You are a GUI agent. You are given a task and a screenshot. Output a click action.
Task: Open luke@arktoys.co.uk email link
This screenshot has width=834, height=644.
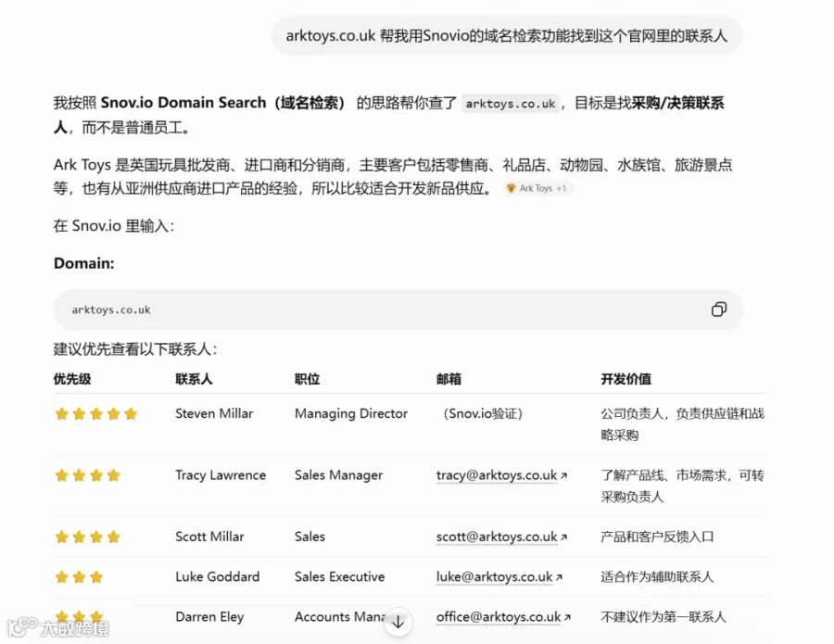[499, 576]
